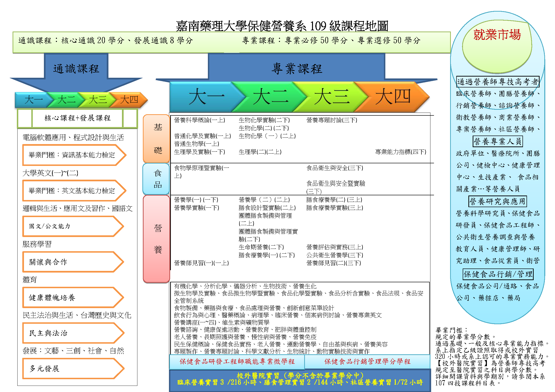Select the large 專業課程 arrow heading
The image size is (555, 392).
click(x=297, y=68)
